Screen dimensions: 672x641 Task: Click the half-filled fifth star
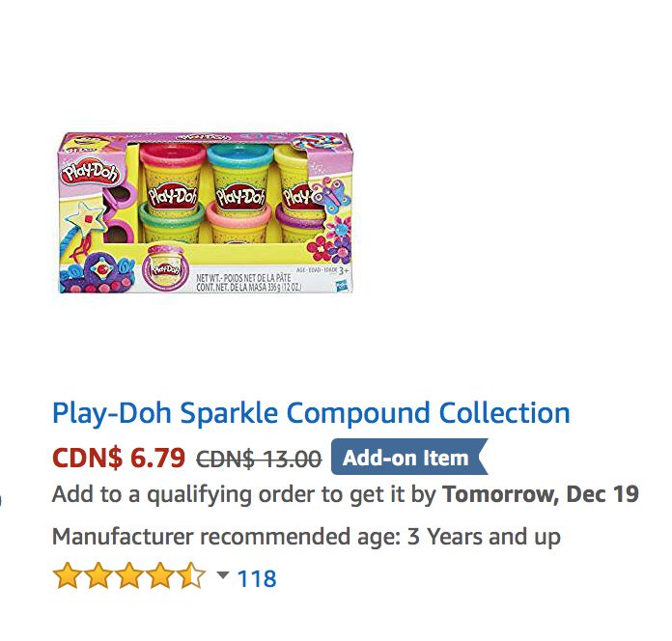coord(192,576)
